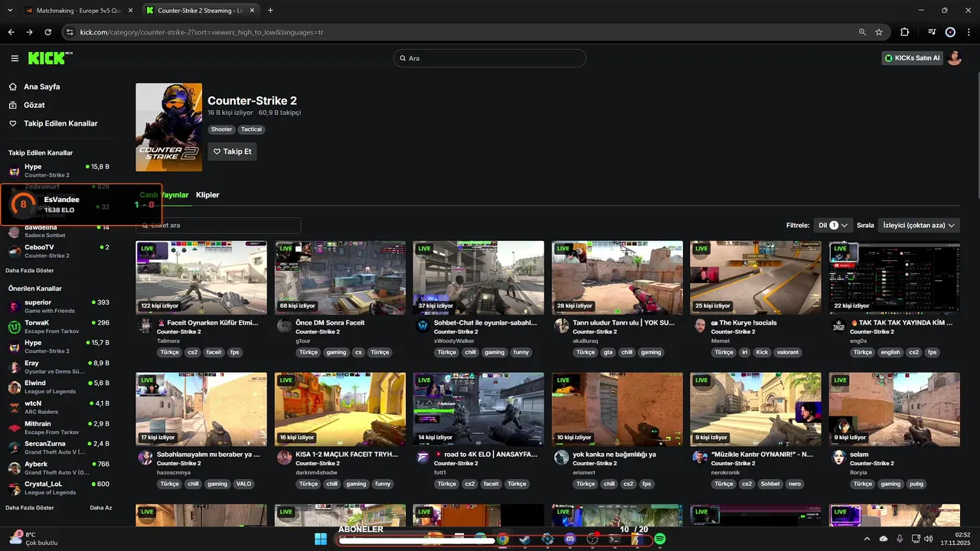This screenshot has height=551, width=980.
Task: Open Crystal_LoL channel in sidebar
Action: (x=59, y=487)
